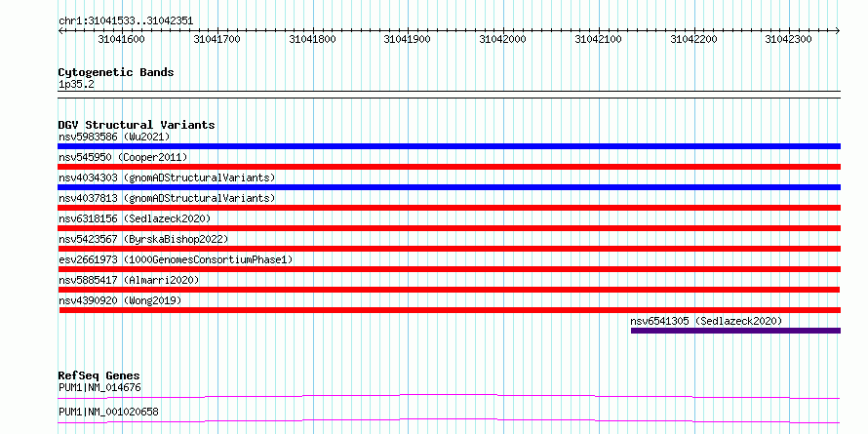Select the red nsv5885417 (Almarri2020) variant bar
The width and height of the screenshot is (868, 434).
pos(449,290)
